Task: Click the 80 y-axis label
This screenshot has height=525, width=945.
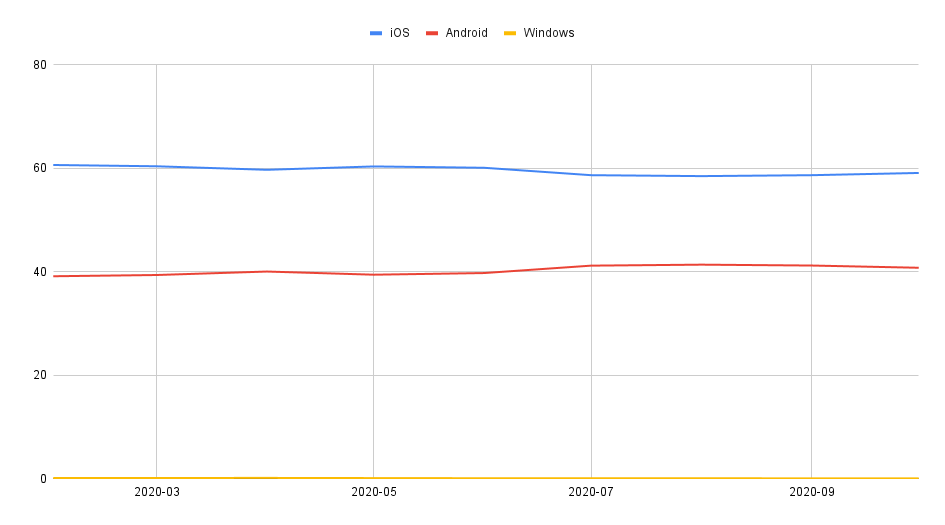Action: click(x=40, y=65)
